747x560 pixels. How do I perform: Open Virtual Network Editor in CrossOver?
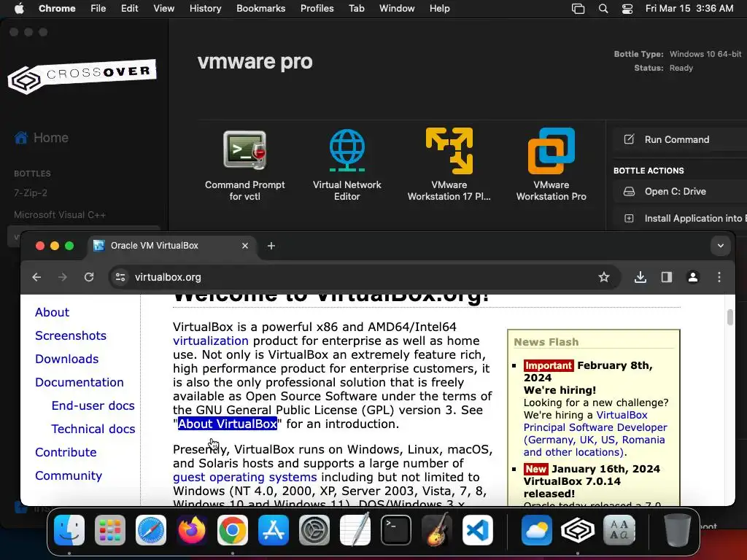tap(347, 165)
